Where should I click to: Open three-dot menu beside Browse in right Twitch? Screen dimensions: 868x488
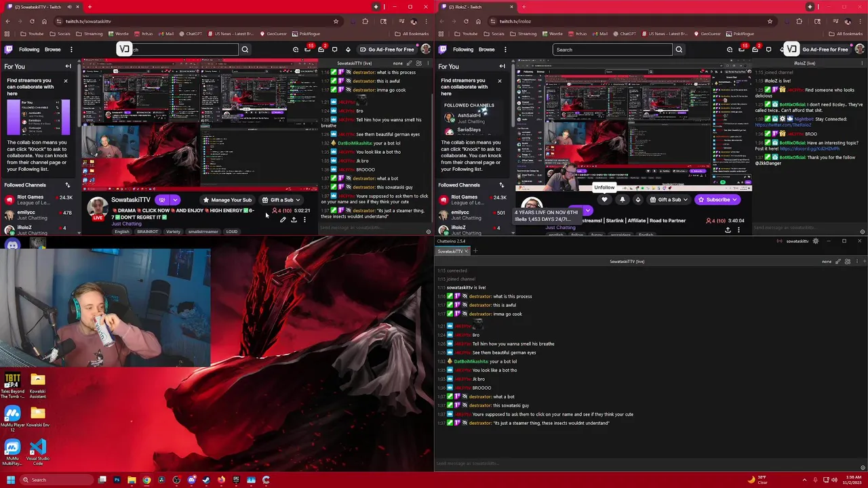[505, 49]
